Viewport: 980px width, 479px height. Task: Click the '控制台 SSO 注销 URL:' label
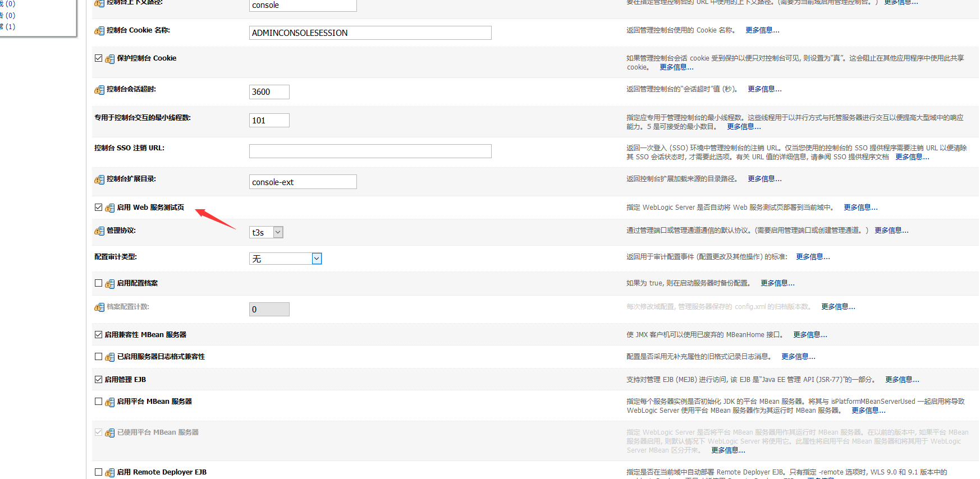[129, 148]
